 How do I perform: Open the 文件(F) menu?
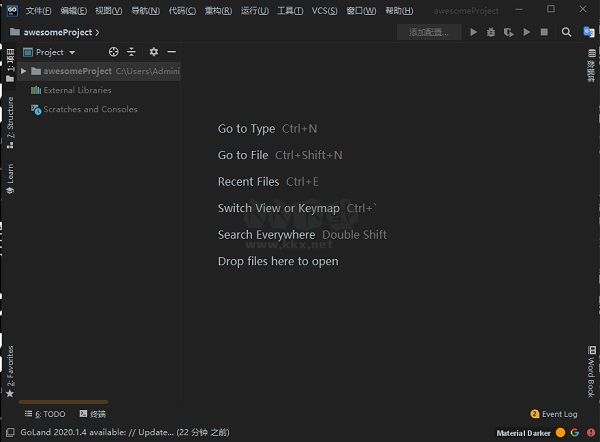[x=39, y=10]
